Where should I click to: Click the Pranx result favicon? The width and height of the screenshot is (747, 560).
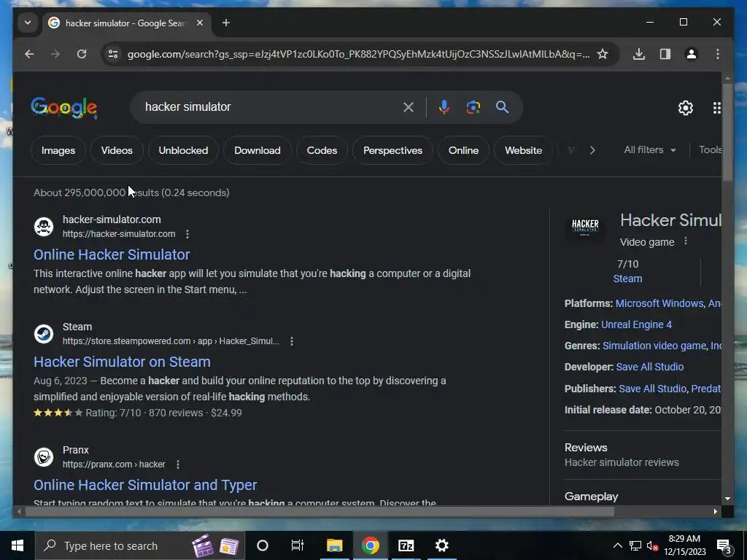tap(44, 457)
